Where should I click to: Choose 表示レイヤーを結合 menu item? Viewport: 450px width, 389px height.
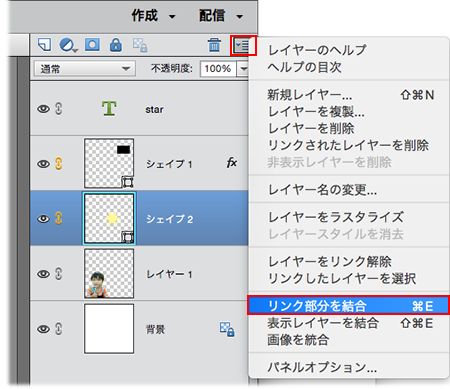click(348, 323)
